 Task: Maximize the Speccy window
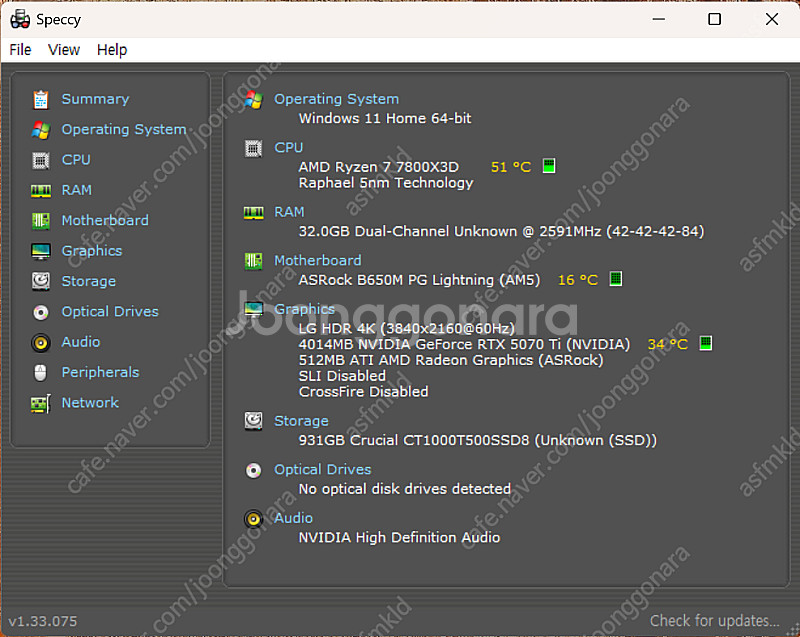[714, 19]
